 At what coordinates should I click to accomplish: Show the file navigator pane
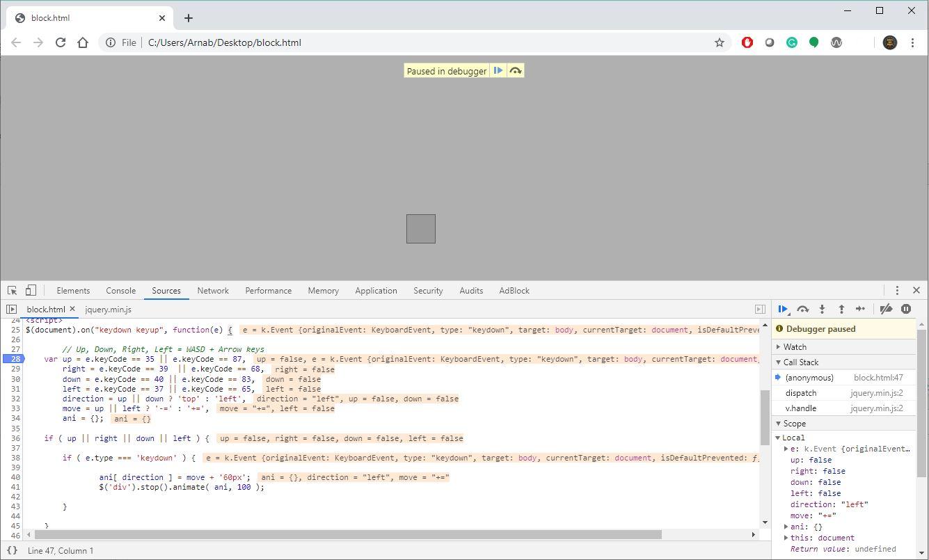pyautogui.click(x=11, y=309)
